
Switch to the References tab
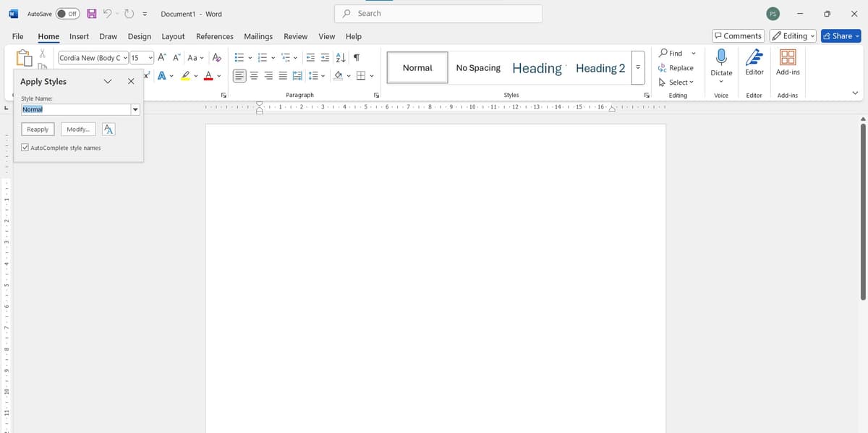215,36
